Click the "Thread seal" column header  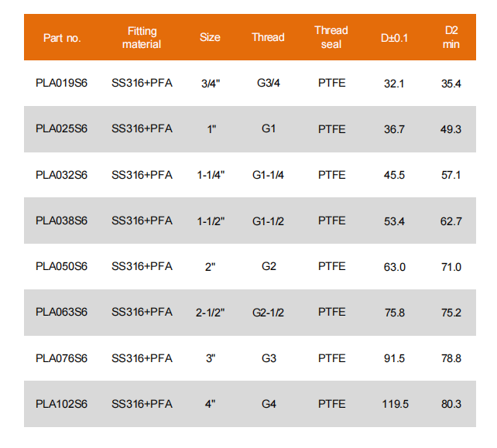pyautogui.click(x=331, y=37)
